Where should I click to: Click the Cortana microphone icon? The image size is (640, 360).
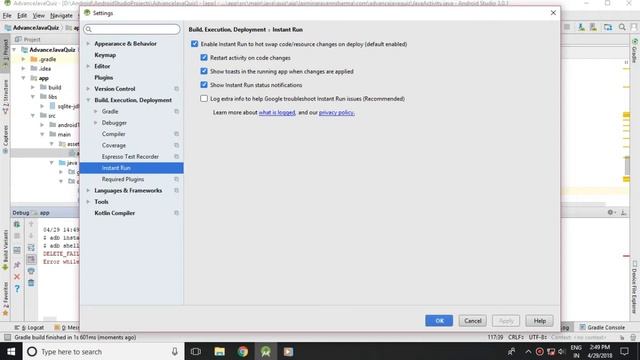point(174,351)
